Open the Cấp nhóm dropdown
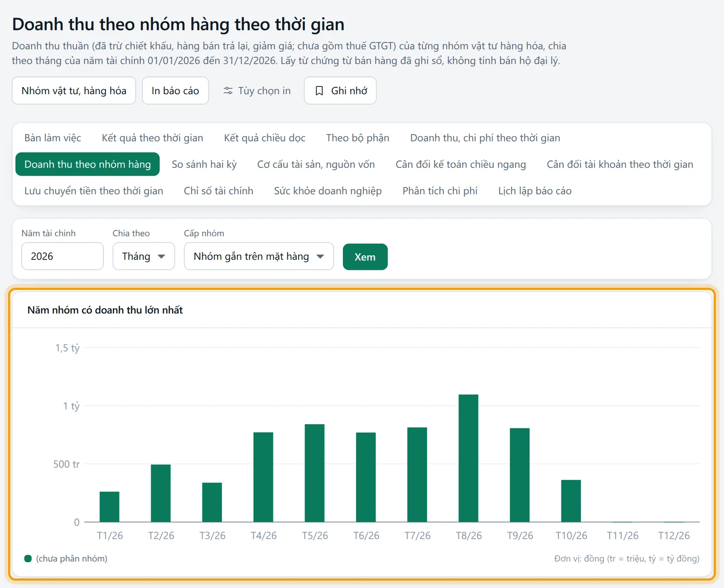 click(x=259, y=256)
